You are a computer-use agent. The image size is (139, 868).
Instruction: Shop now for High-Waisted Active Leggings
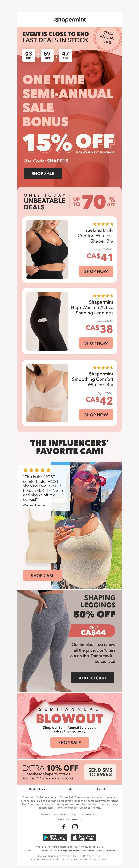pyautogui.click(x=96, y=343)
